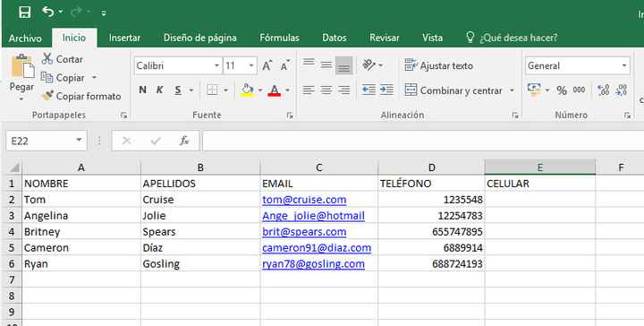Click the decrease decimals icon

621,90
